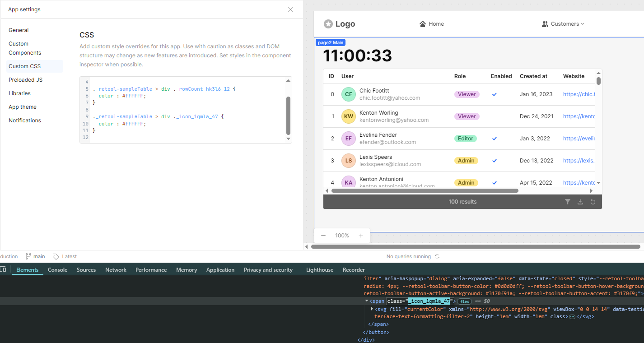Viewport: 644px width, 343px height.
Task: Toggle Enabled checkmark for Chic Footitt
Action: click(x=495, y=94)
